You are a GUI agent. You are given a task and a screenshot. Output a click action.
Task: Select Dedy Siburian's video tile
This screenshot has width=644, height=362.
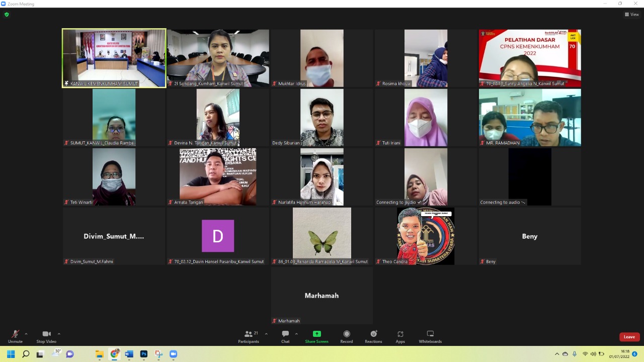[x=322, y=118]
